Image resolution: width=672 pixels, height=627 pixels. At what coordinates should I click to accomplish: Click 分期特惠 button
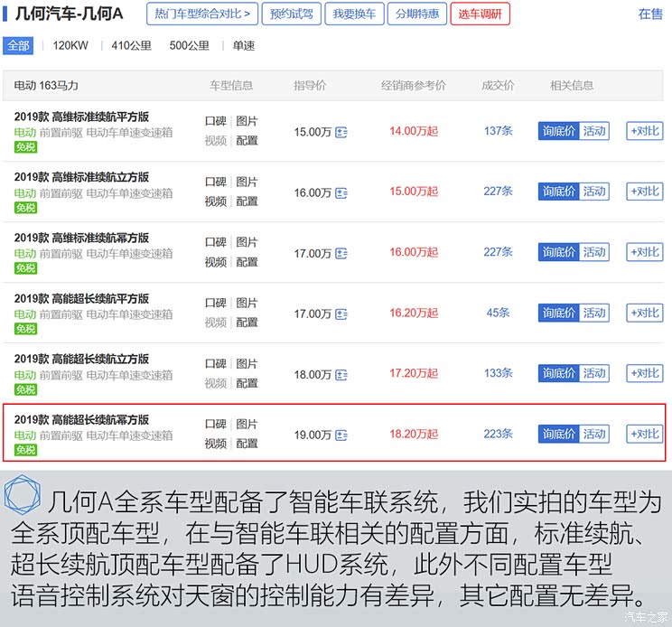click(417, 14)
